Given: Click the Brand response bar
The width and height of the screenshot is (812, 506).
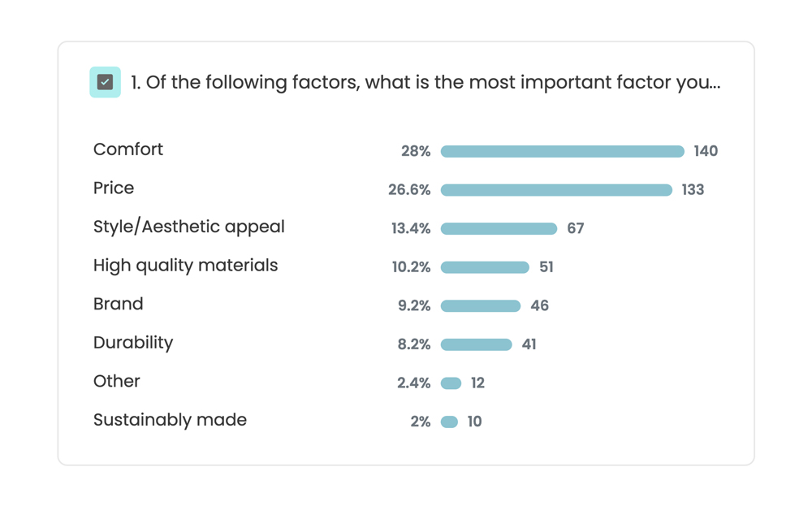Looking at the screenshot, I should 480,306.
